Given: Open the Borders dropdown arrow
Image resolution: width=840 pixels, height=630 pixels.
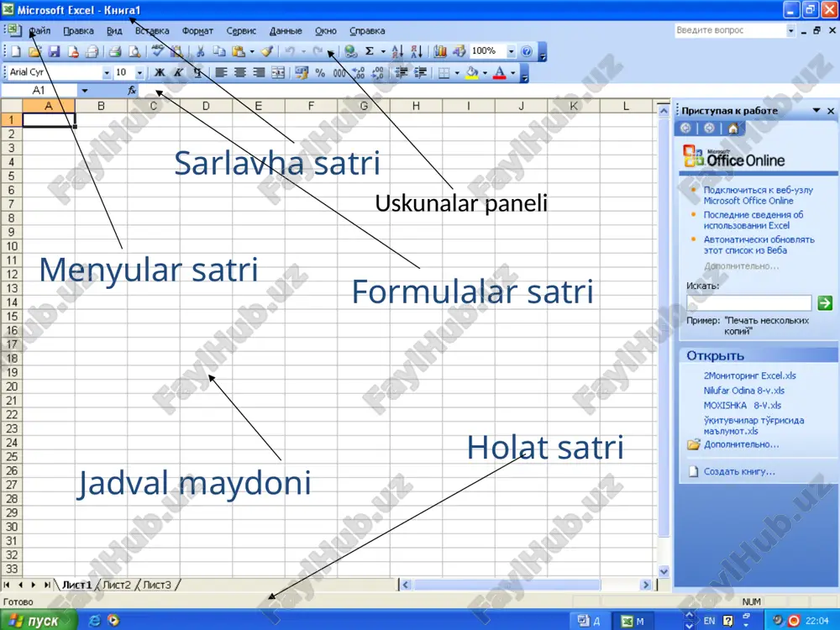Looking at the screenshot, I should click(457, 73).
